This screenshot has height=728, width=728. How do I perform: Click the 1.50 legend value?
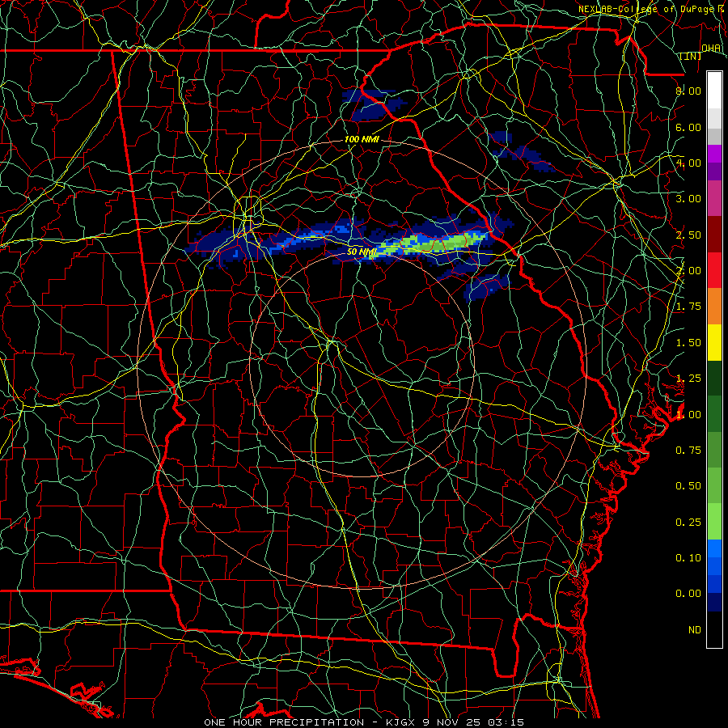[x=688, y=343]
